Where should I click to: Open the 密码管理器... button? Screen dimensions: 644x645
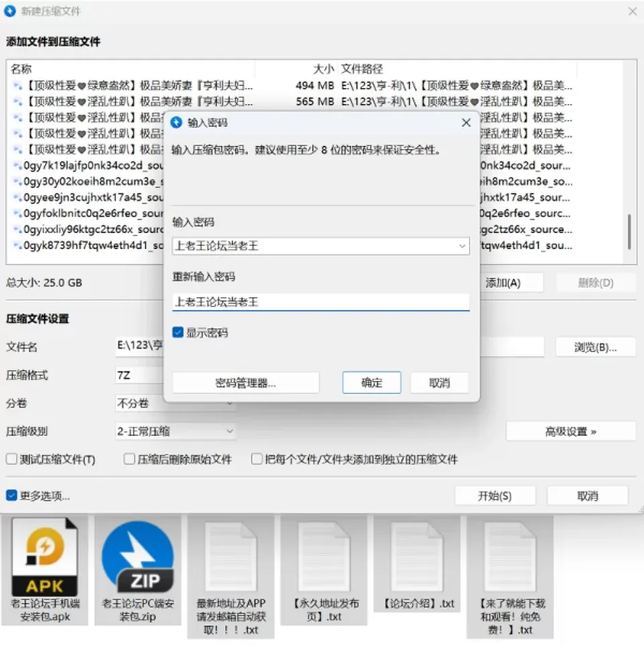246,383
